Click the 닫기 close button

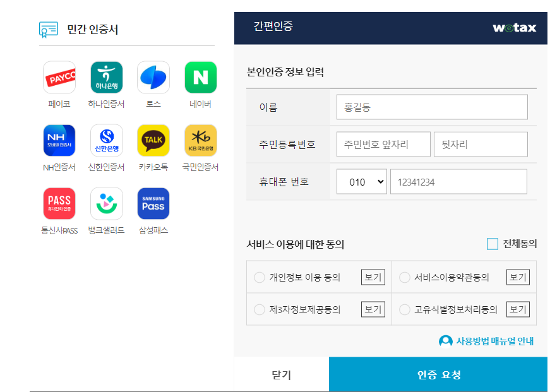click(281, 374)
